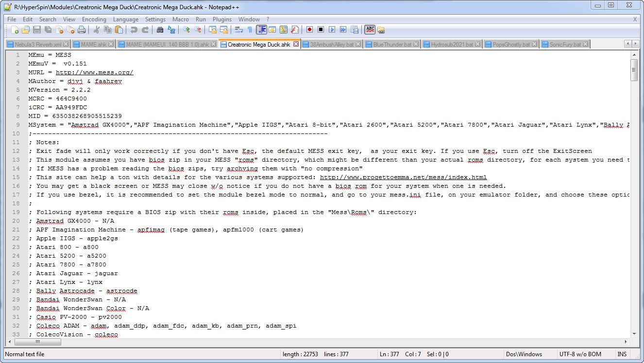The height and width of the screenshot is (363, 644).
Task: Close the Hydrosub2021.bat tab
Action: (478, 44)
